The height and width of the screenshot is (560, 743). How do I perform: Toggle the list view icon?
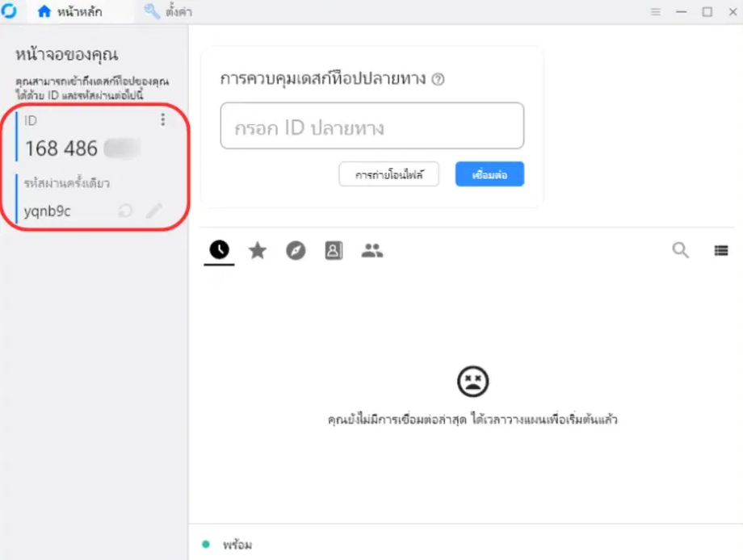720,250
